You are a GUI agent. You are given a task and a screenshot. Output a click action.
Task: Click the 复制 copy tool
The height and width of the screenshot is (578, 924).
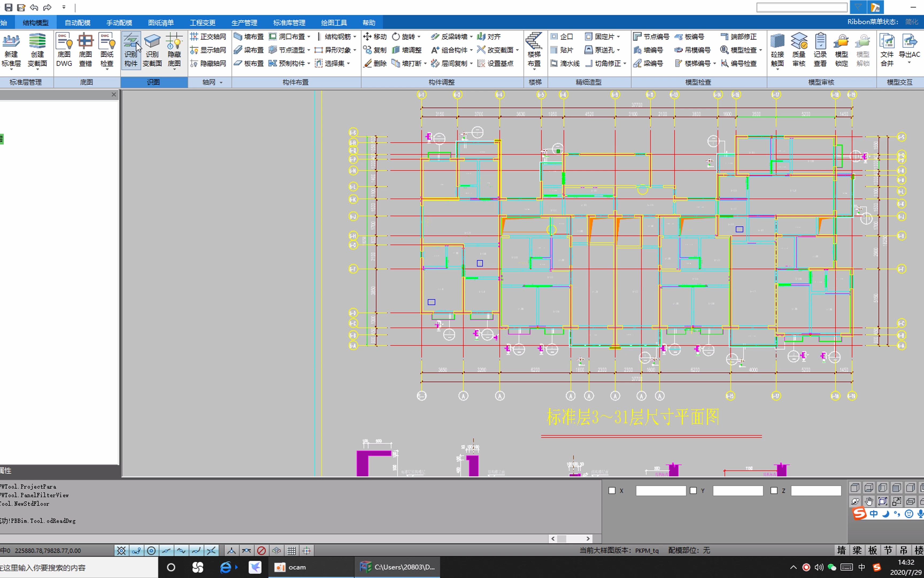click(x=375, y=50)
